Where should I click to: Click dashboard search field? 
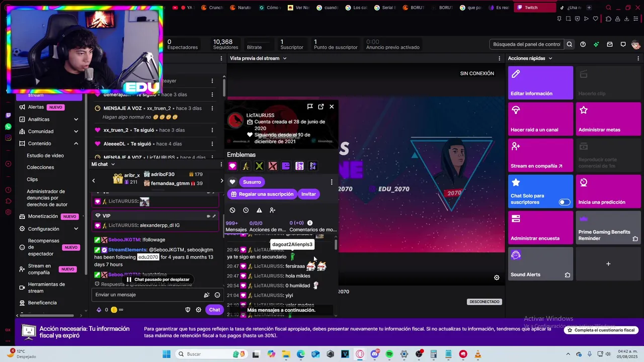tap(527, 44)
